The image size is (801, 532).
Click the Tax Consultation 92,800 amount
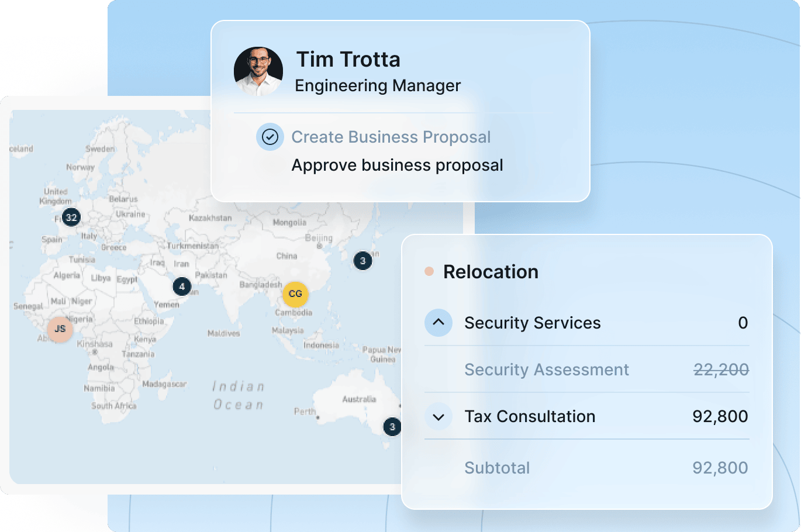pos(720,416)
